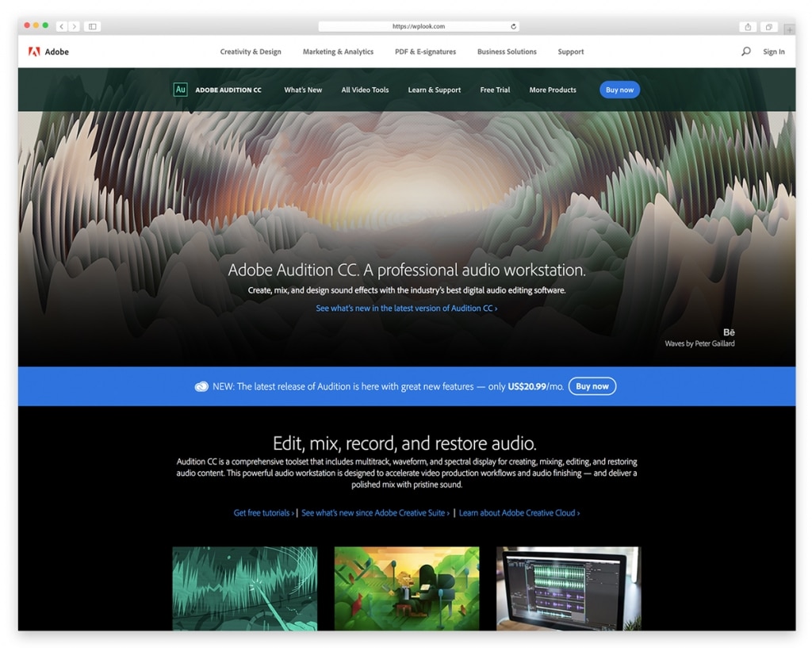Click Sign In link
The image size is (812, 648).
(x=774, y=52)
